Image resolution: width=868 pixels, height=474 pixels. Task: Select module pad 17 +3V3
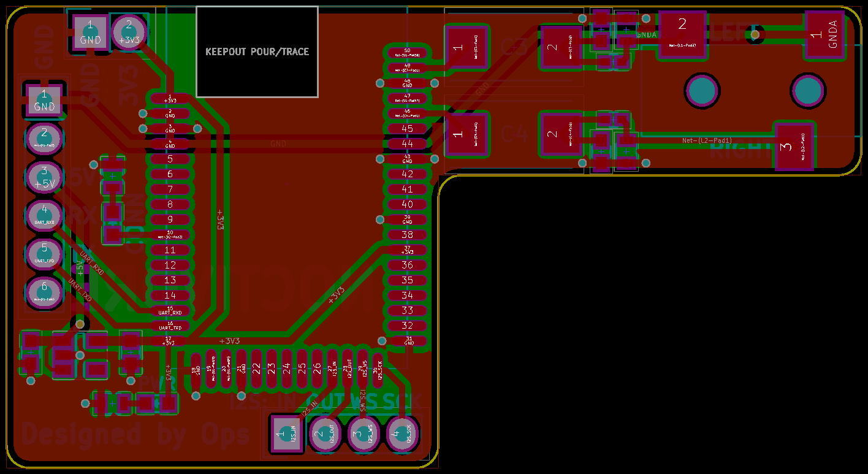pos(170,341)
